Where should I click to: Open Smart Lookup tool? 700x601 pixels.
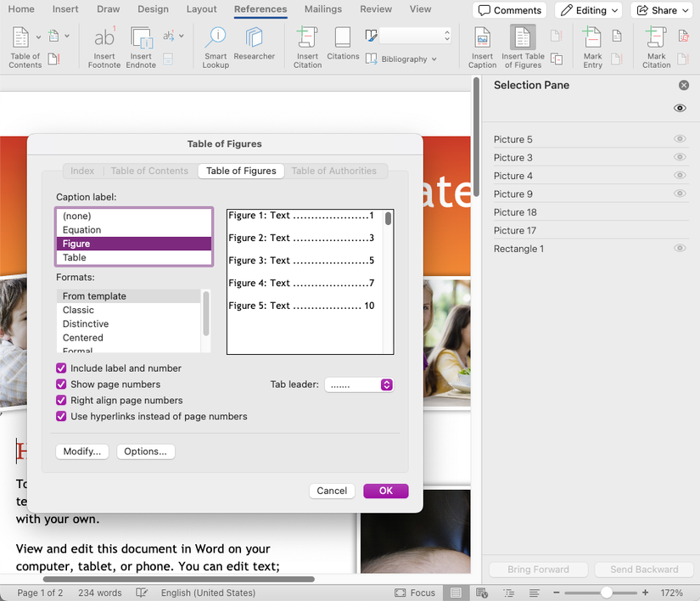coord(216,38)
